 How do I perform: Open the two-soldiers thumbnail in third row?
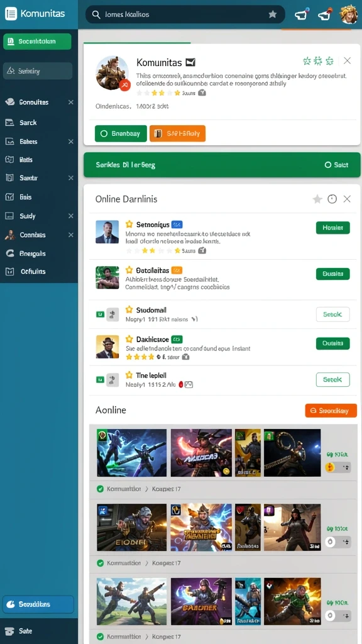pyautogui.click(x=132, y=602)
